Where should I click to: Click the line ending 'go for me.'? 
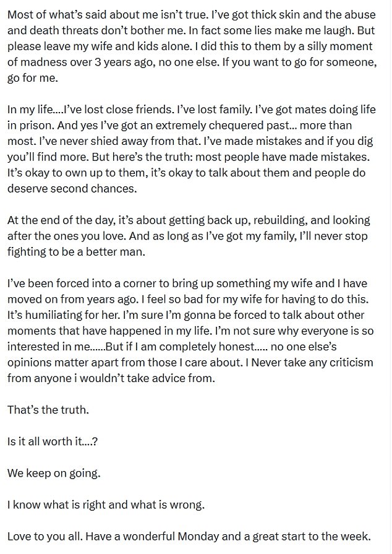click(33, 78)
